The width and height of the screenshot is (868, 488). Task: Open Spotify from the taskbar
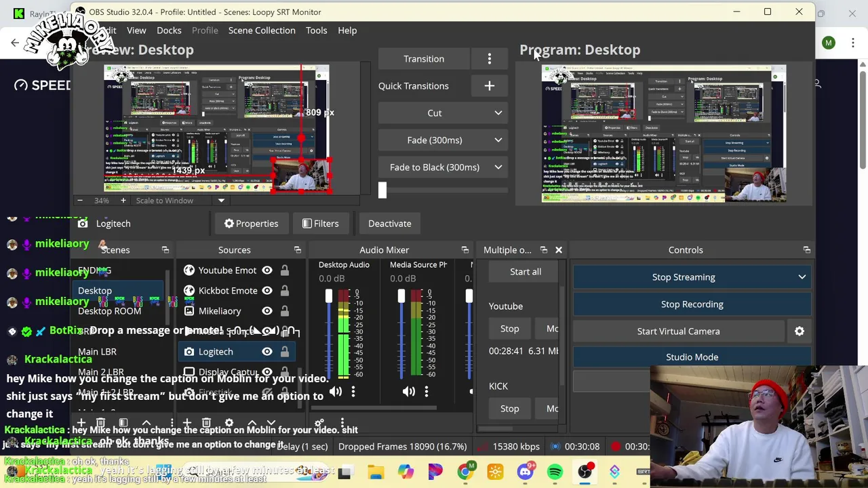pos(555,472)
